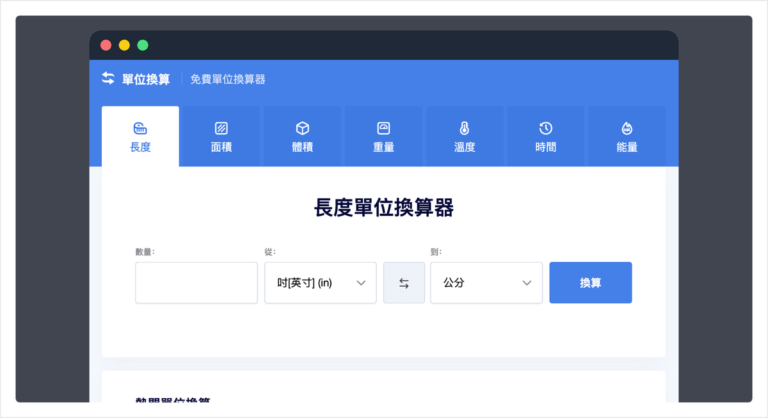The height and width of the screenshot is (418, 768).
Task: Select the 溫度 temperature tab
Action: click(464, 137)
